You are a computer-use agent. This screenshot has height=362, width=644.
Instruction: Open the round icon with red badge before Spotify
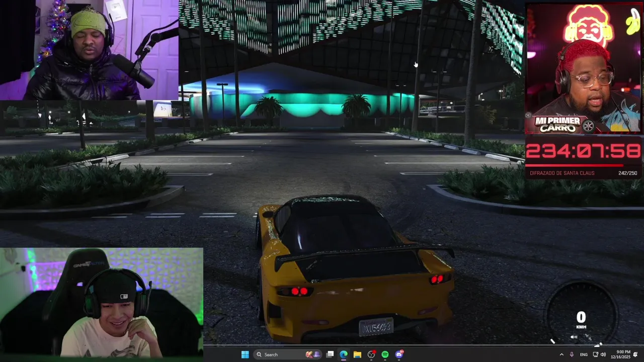pyautogui.click(x=371, y=354)
